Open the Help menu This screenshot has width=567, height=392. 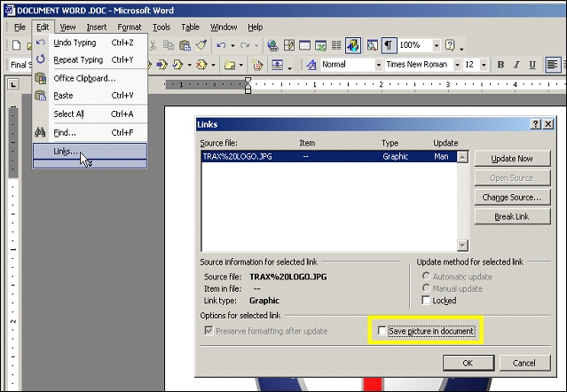256,27
